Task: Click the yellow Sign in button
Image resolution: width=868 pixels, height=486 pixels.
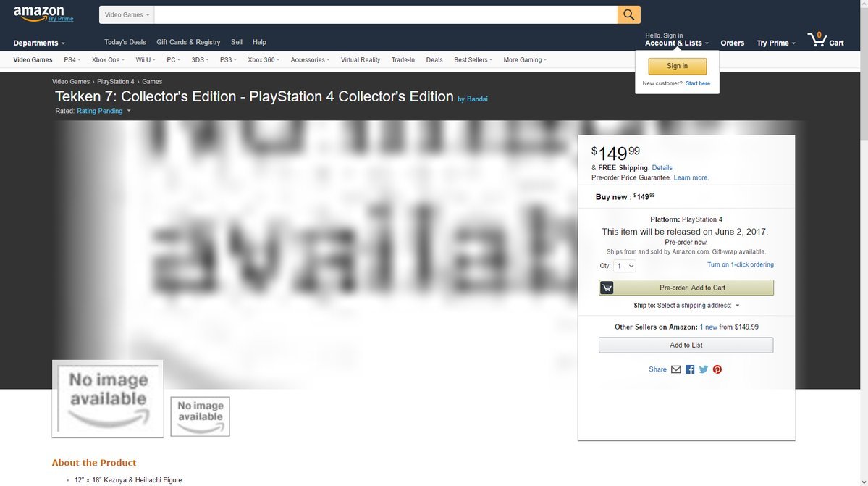Action: coord(677,66)
